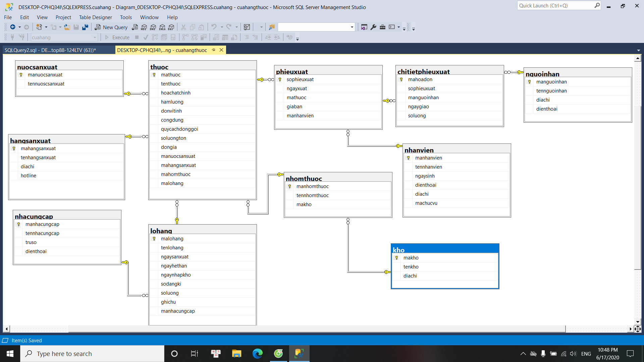Image resolution: width=644 pixels, height=362 pixels.
Task: Click the Open File folder icon
Action: tap(67, 27)
